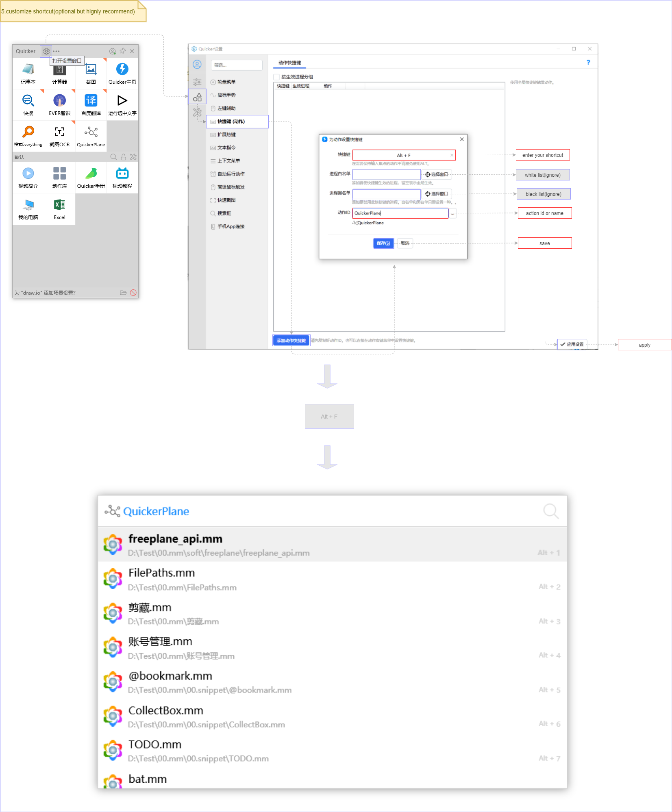Click the 添加动作快捷键 button

pos(291,341)
